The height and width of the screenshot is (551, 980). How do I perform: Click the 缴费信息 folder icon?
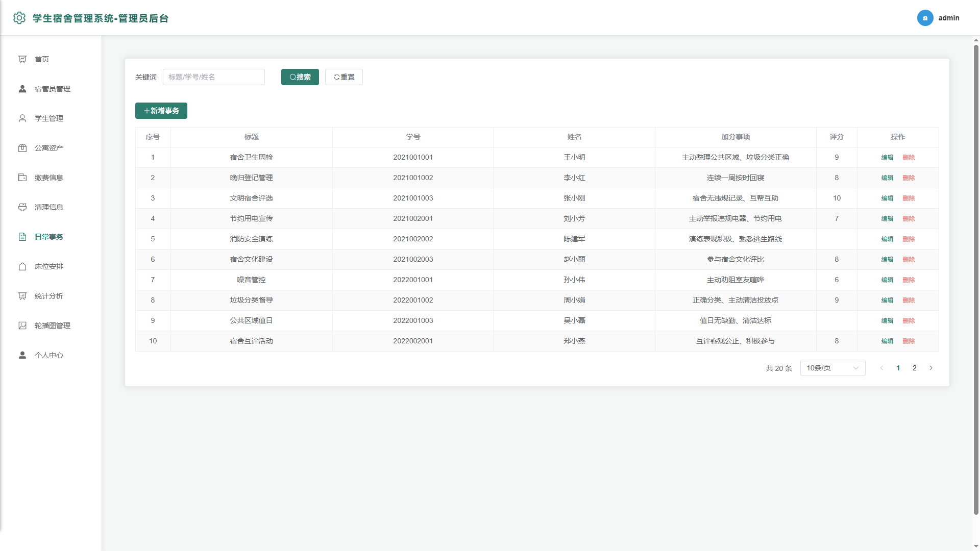coord(22,178)
